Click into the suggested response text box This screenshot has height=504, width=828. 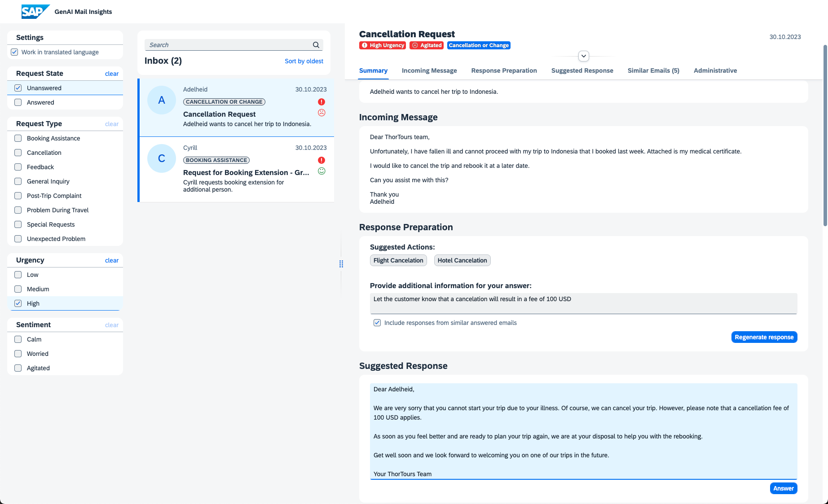click(583, 431)
